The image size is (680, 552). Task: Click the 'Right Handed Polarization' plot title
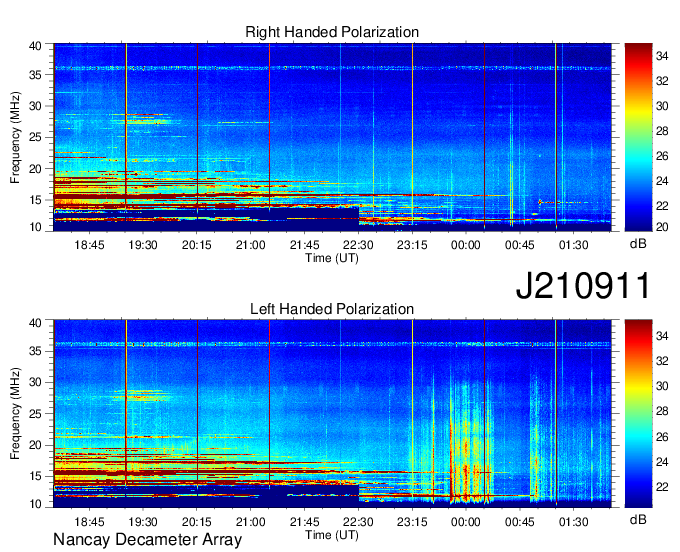tap(332, 32)
